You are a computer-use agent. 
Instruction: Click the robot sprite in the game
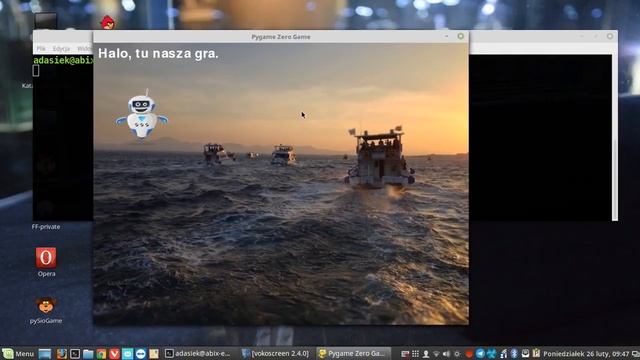[142, 115]
